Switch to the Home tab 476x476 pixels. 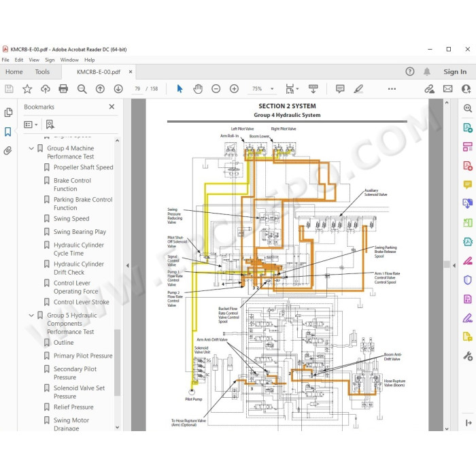14,72
